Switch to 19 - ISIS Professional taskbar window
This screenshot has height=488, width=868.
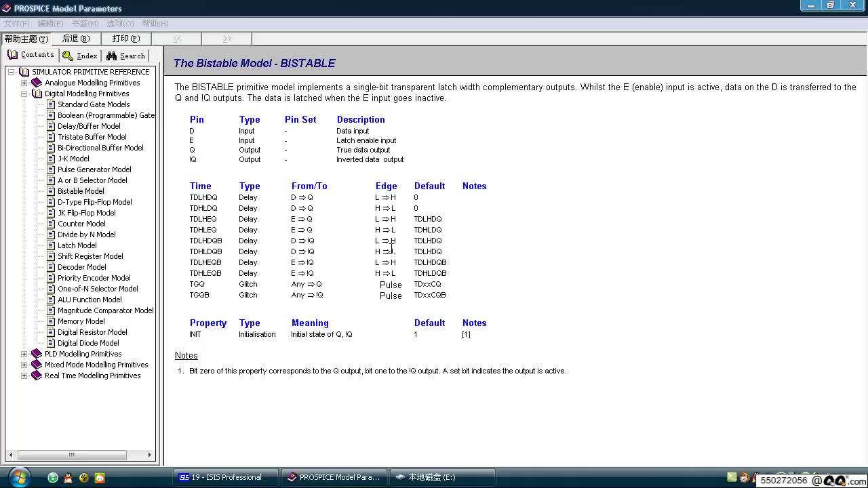click(x=226, y=477)
